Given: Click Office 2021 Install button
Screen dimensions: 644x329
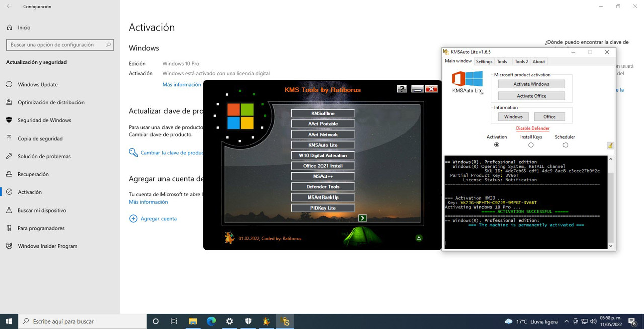Looking at the screenshot, I should [x=323, y=166].
